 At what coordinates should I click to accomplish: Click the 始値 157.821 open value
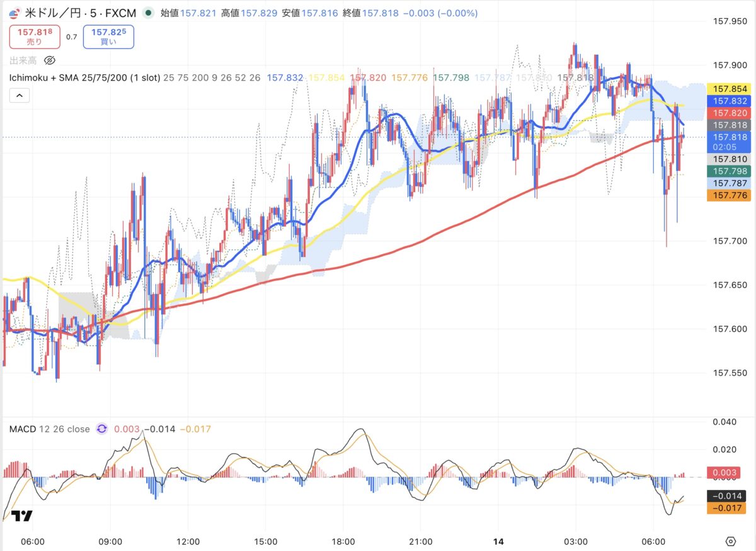tap(189, 13)
